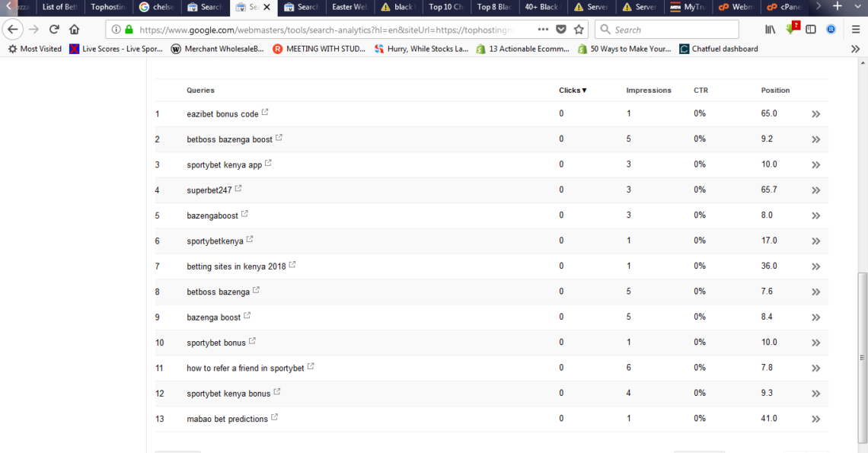Open external link icon beside sportybetkenya
The image size is (868, 453).
click(x=250, y=239)
